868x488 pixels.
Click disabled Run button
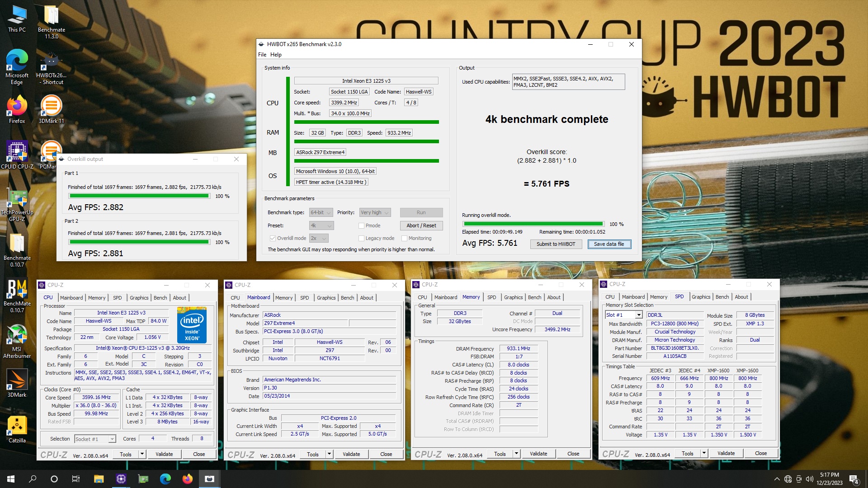pos(421,212)
